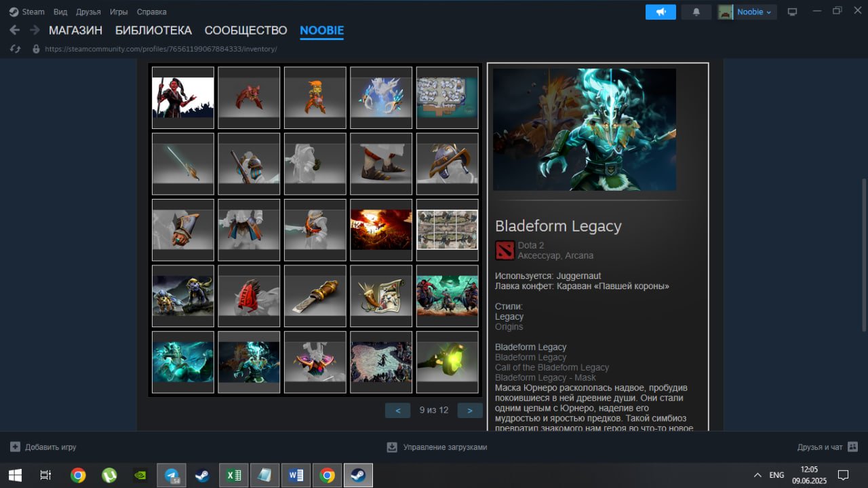Reload the page with the refresh icon
Image resolution: width=868 pixels, height=488 pixels.
16,49
